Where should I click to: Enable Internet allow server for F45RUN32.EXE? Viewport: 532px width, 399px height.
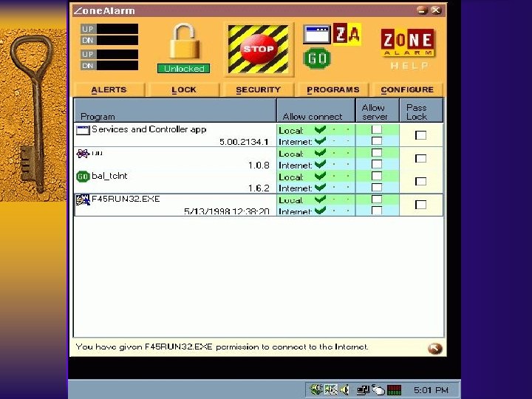tap(377, 211)
